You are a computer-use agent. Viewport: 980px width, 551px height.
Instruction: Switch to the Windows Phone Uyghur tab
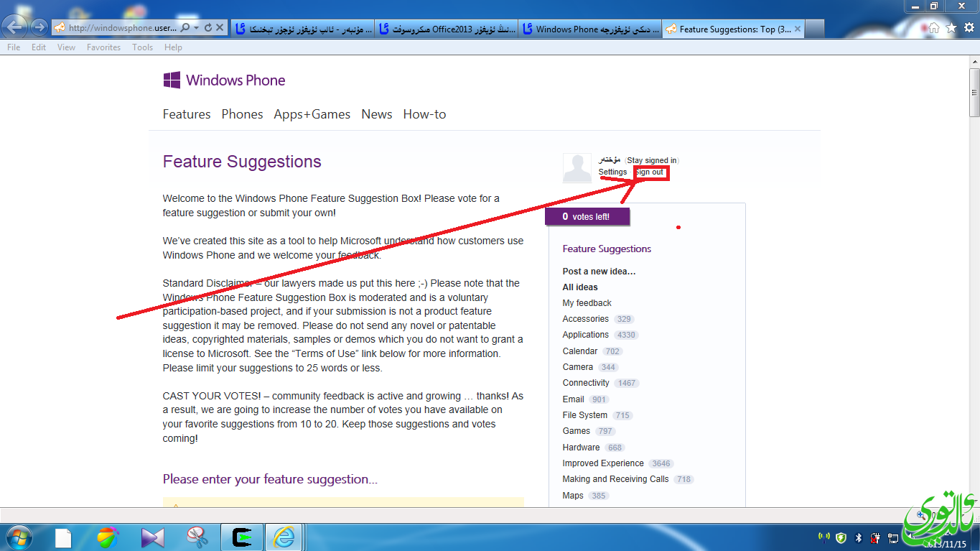coord(590,29)
